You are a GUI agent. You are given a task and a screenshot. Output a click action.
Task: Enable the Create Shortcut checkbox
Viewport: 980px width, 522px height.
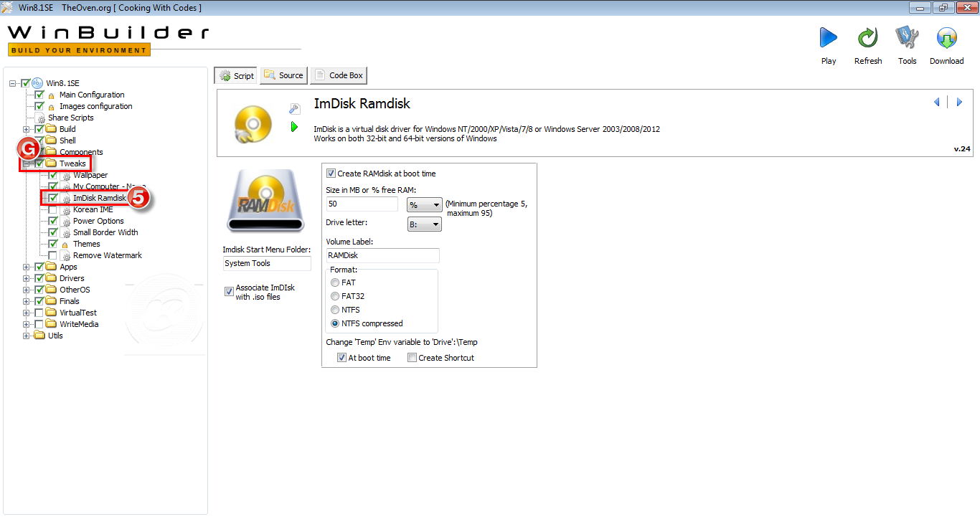pyautogui.click(x=412, y=358)
